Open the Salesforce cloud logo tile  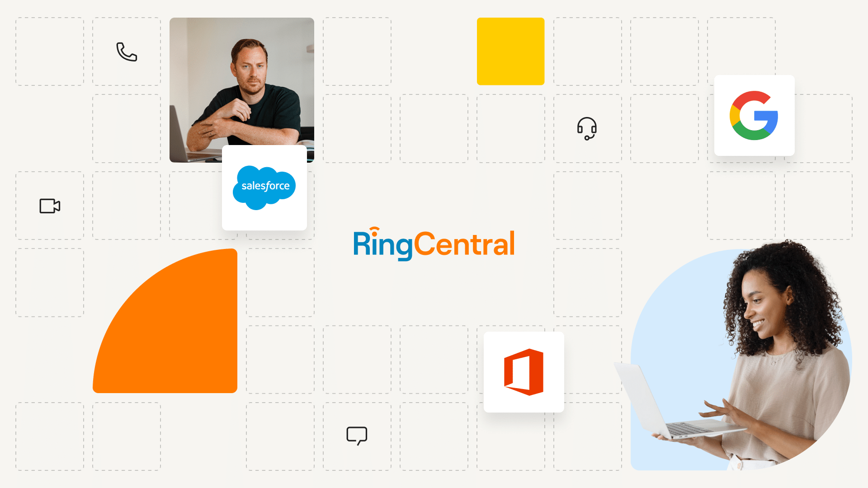(264, 188)
